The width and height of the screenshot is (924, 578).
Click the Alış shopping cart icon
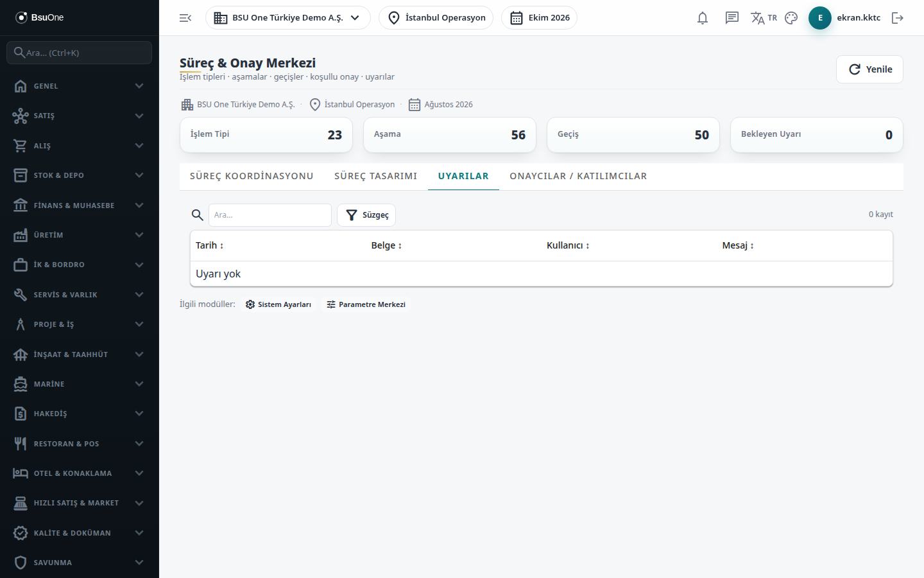(x=21, y=146)
